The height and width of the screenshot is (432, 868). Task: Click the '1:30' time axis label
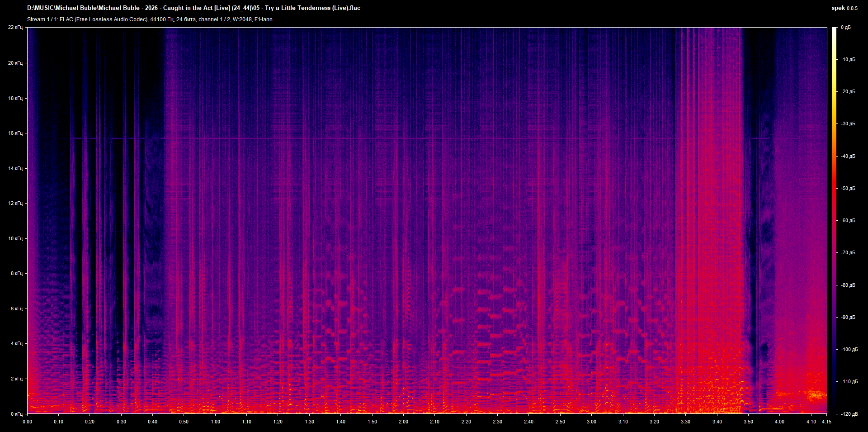coord(310,422)
